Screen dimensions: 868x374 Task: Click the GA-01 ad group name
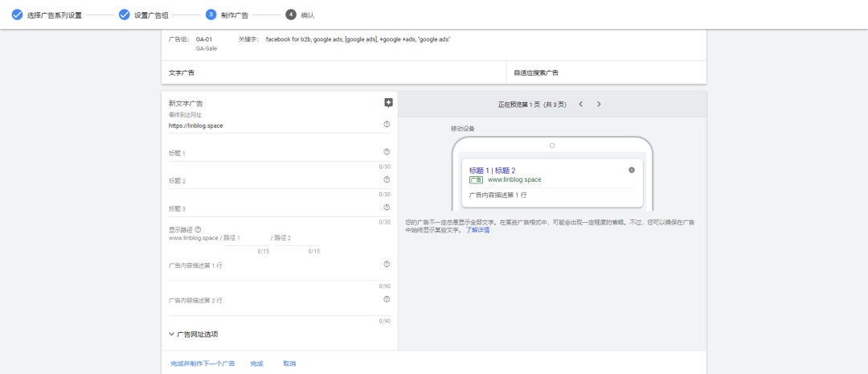tap(203, 39)
